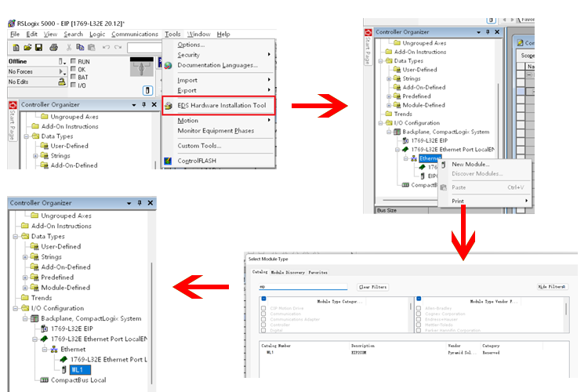Click the controller key switch image
The width and height of the screenshot is (588, 392).
(141, 67)
